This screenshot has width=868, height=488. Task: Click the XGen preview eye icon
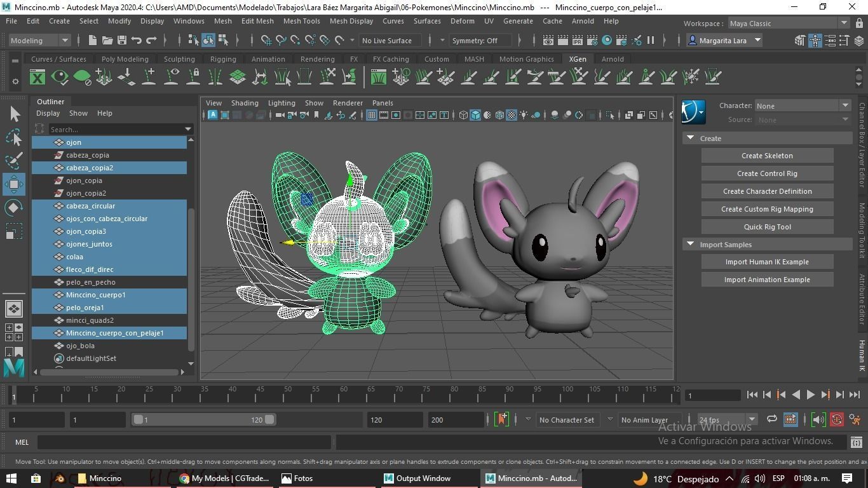(x=60, y=78)
